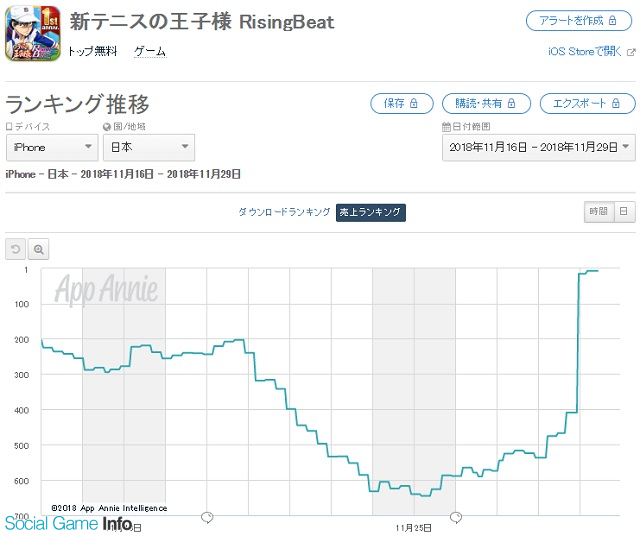Click the event marker bubble near 11月25日
The height and width of the screenshot is (536, 640).
coord(456,518)
